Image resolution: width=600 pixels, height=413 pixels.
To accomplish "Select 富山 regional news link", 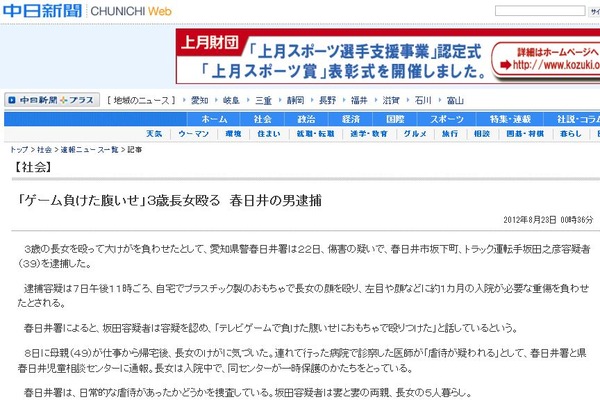I will (455, 100).
